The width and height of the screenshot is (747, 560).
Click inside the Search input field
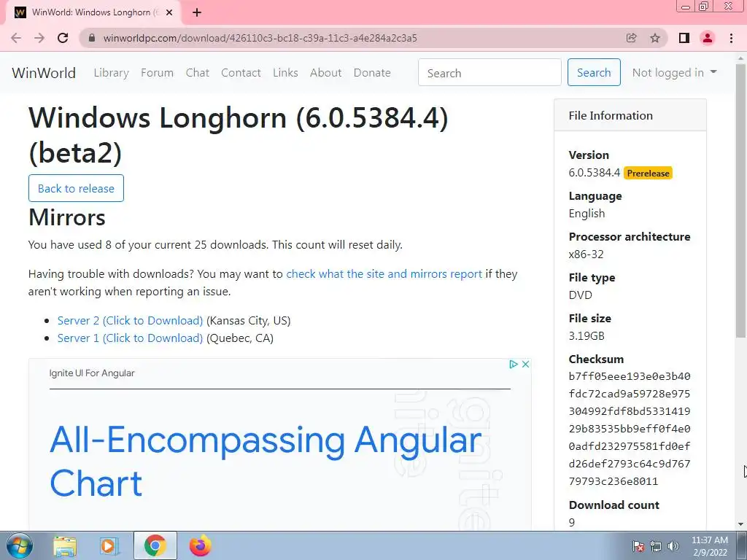tap(489, 72)
